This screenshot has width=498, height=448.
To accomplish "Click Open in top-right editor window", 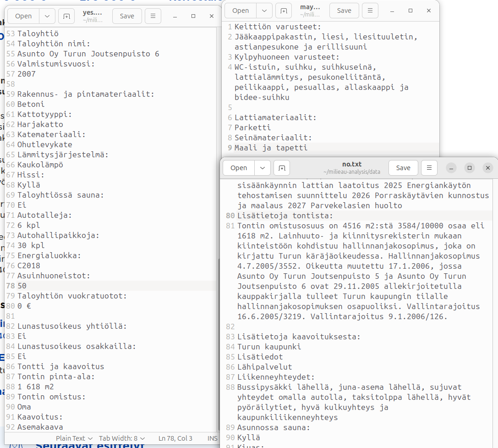I will (240, 11).
